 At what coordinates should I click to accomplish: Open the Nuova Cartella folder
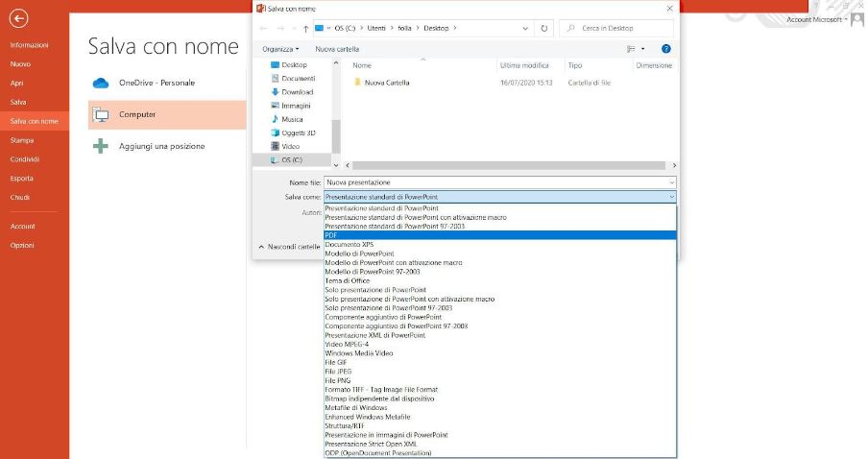pos(386,83)
